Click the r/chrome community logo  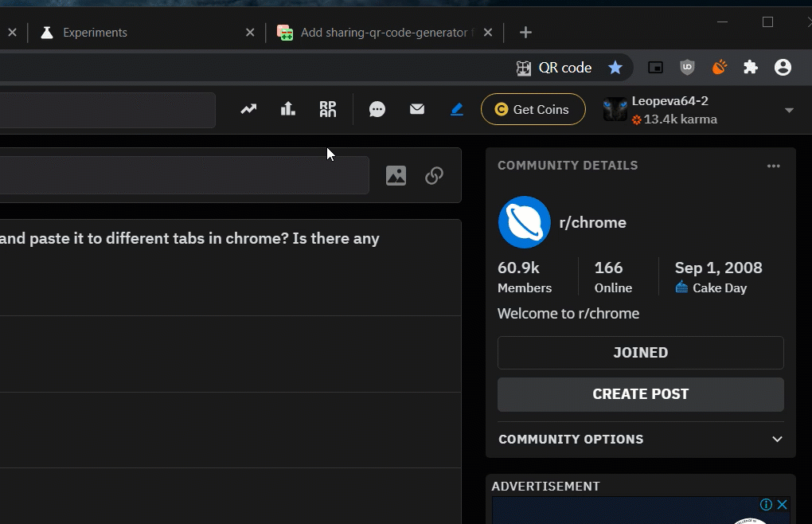pos(524,222)
